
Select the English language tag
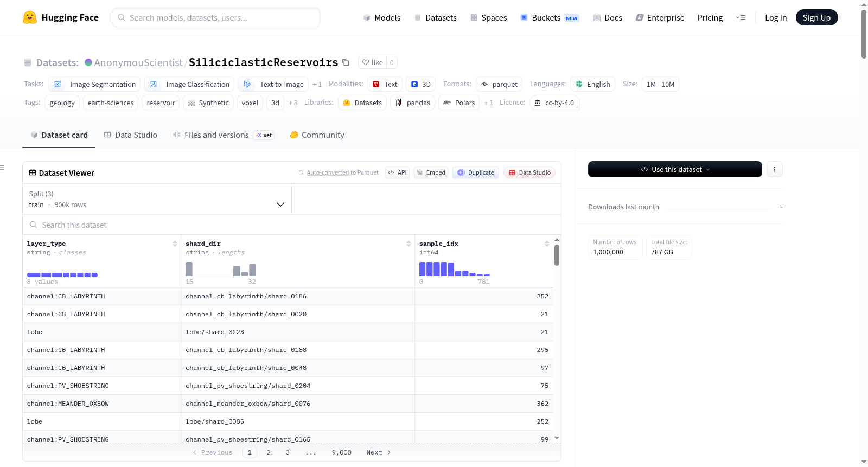(x=592, y=84)
